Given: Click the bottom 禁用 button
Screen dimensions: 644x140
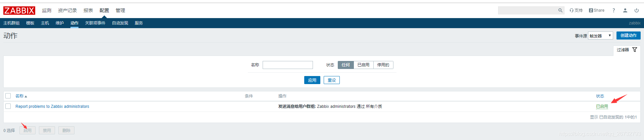Looking at the screenshot, I should pyautogui.click(x=47, y=130).
